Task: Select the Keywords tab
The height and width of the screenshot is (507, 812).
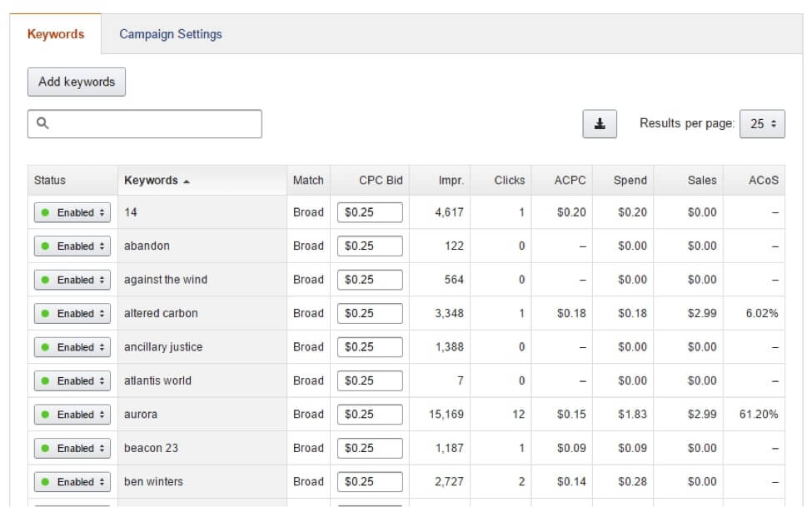Action: [x=56, y=34]
